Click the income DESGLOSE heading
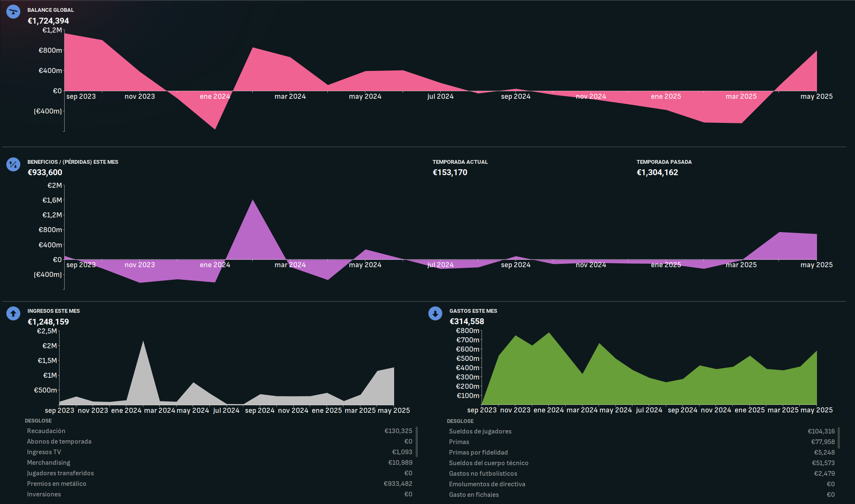Screen dimensions: 855x504 (38, 421)
